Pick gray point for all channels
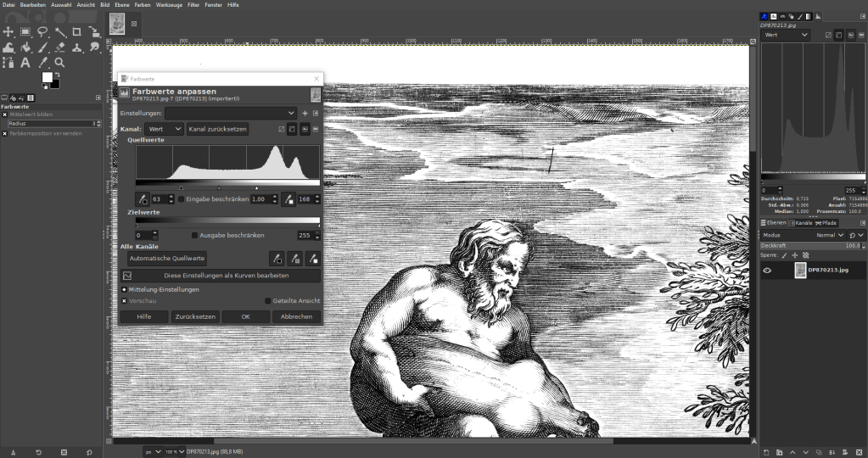The height and width of the screenshot is (458, 868). [294, 259]
